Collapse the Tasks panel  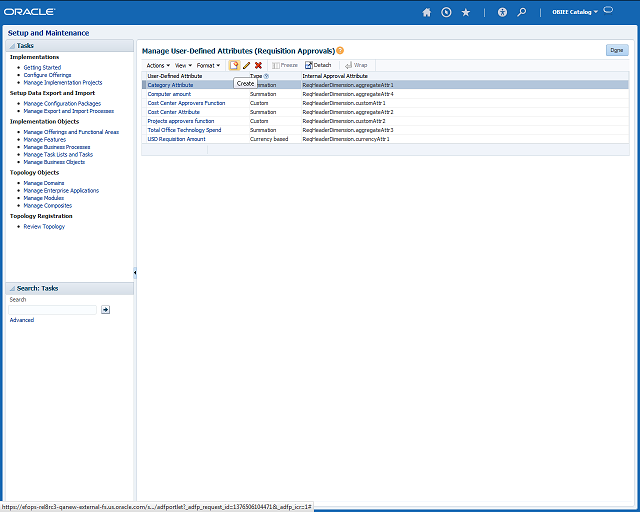point(12,46)
